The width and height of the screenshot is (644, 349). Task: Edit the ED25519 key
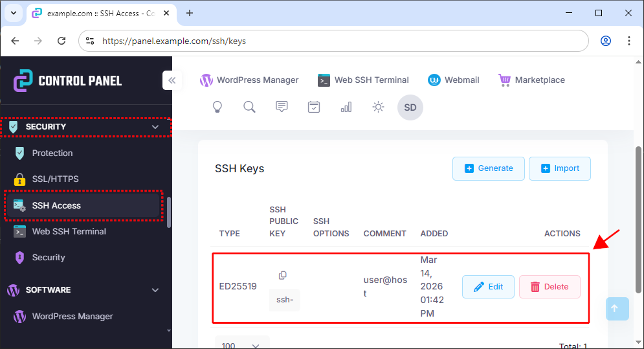(x=488, y=287)
